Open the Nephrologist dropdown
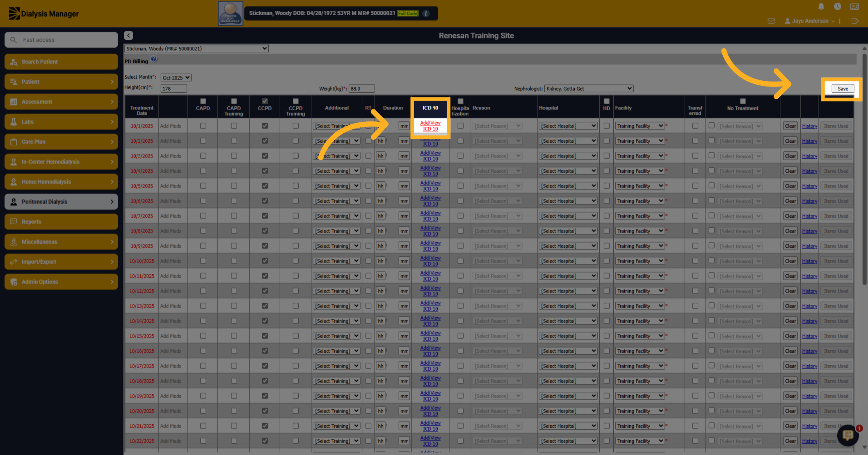Image resolution: width=868 pixels, height=455 pixels. pos(589,88)
